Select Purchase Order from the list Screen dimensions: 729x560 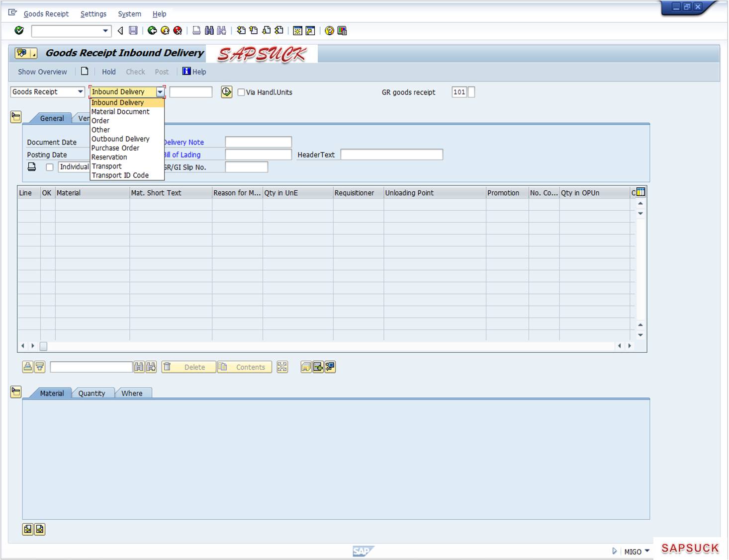point(115,148)
